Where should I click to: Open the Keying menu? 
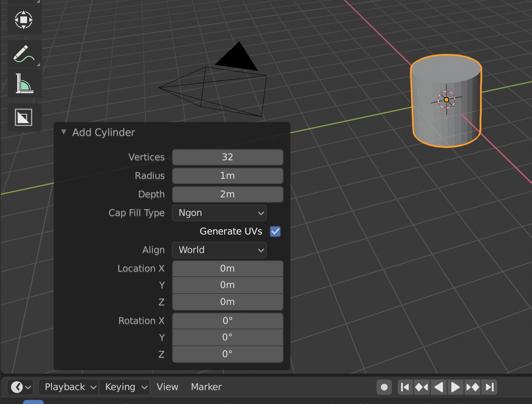[125, 387]
